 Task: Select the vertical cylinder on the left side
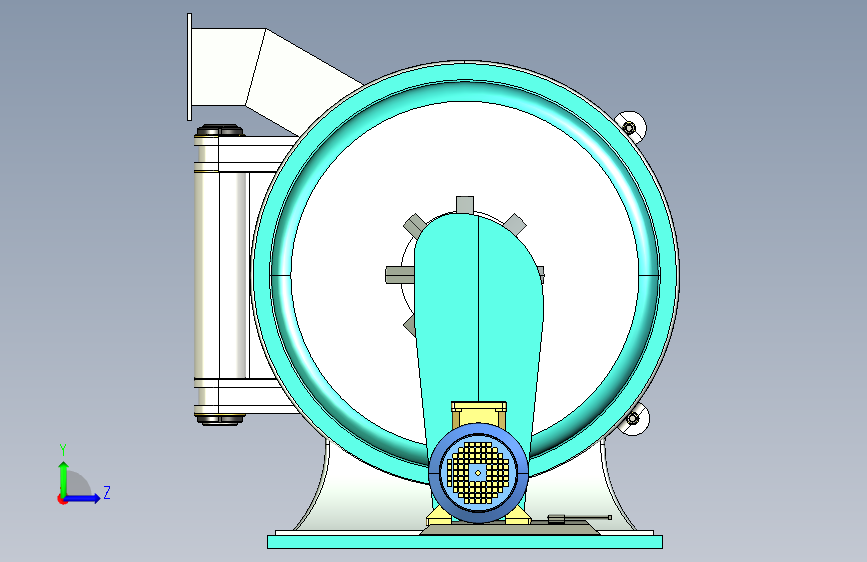(220, 275)
